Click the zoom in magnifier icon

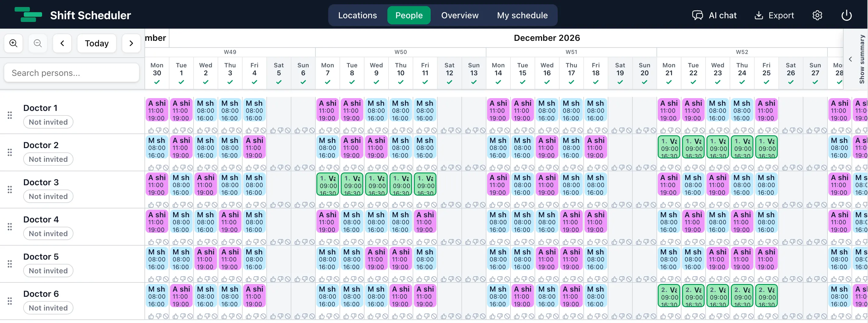click(x=13, y=43)
